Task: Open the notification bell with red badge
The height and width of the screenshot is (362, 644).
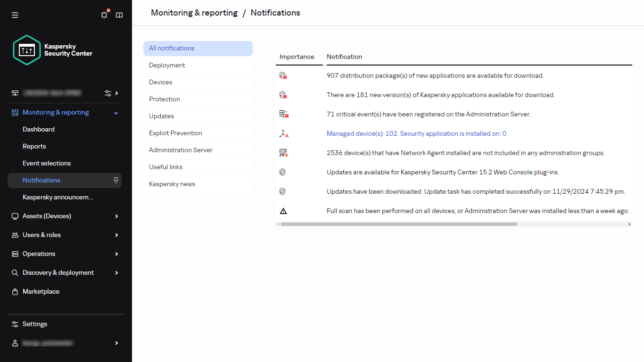Action: pyautogui.click(x=104, y=15)
